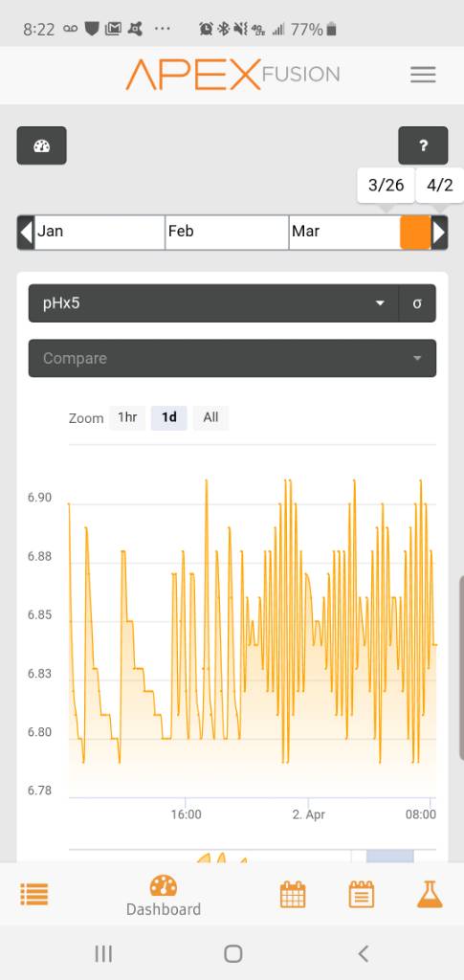Select the All zoom option
Image resolution: width=464 pixels, height=980 pixels.
click(211, 417)
